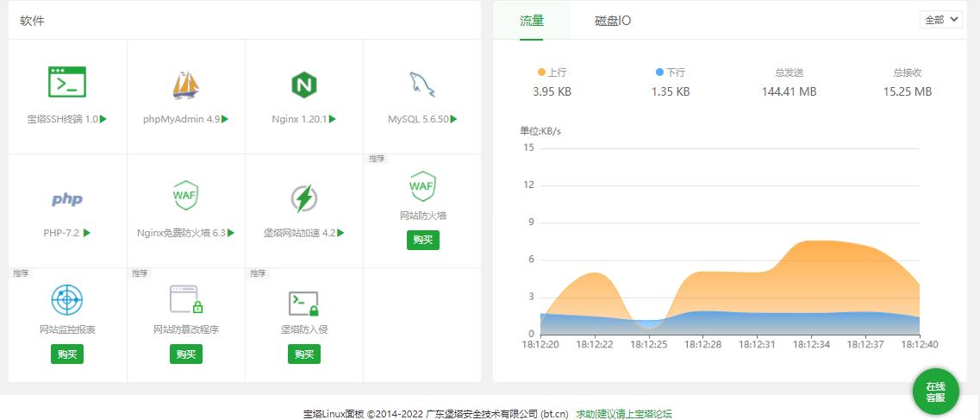Click the green arrow next to MySQL 5.6.50
The width and height of the screenshot is (980, 420).
click(453, 119)
